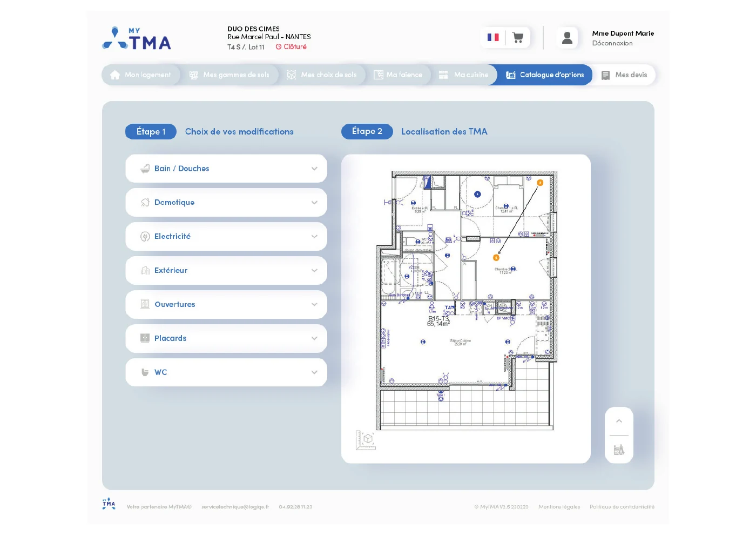The width and height of the screenshot is (756, 535).
Task: Select Catalogue d'options tab
Action: [x=545, y=75]
